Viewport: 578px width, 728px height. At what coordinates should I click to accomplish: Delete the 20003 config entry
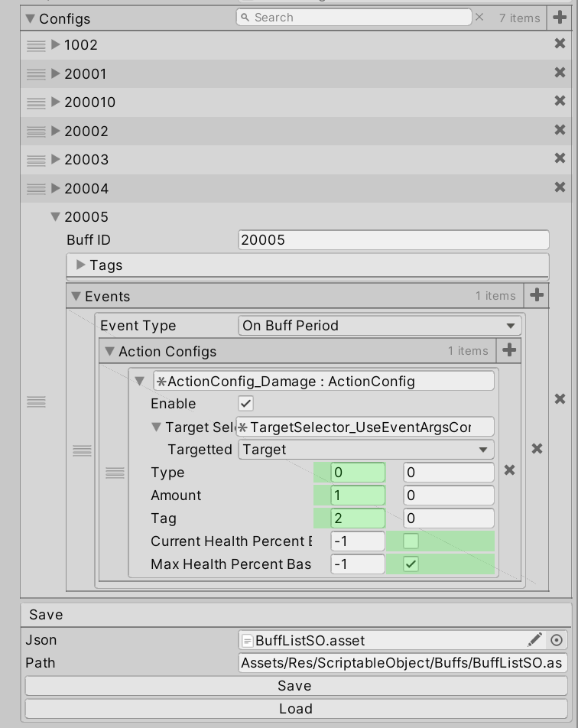[560, 159]
